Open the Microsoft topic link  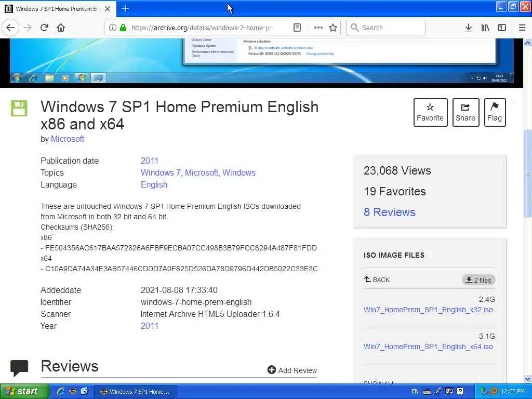(201, 172)
